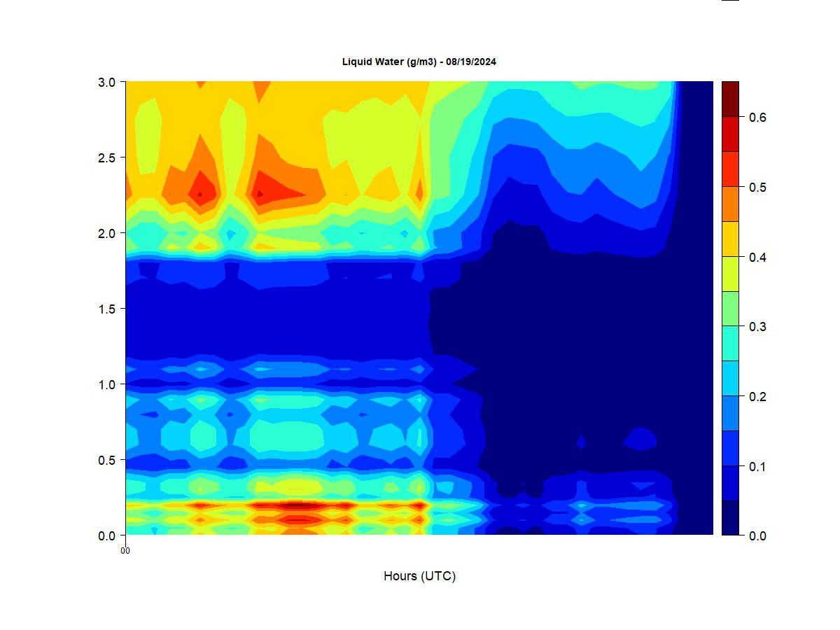The width and height of the screenshot is (840, 630).
Task: Click the y-axis label 0.0
Action: tap(107, 535)
